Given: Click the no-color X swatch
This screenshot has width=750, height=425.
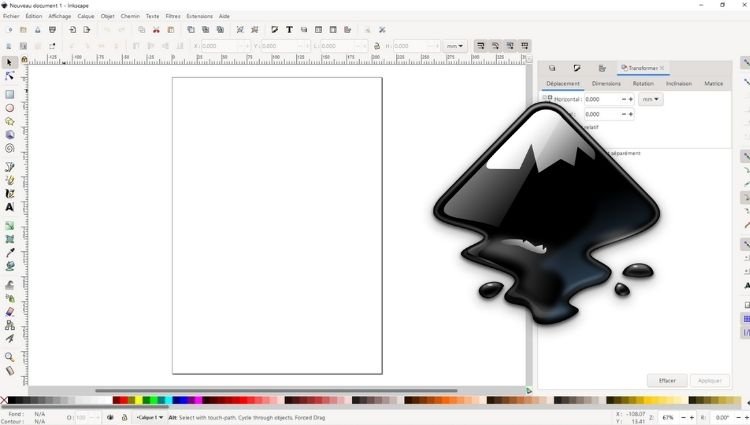Looking at the screenshot, I should (x=4, y=400).
